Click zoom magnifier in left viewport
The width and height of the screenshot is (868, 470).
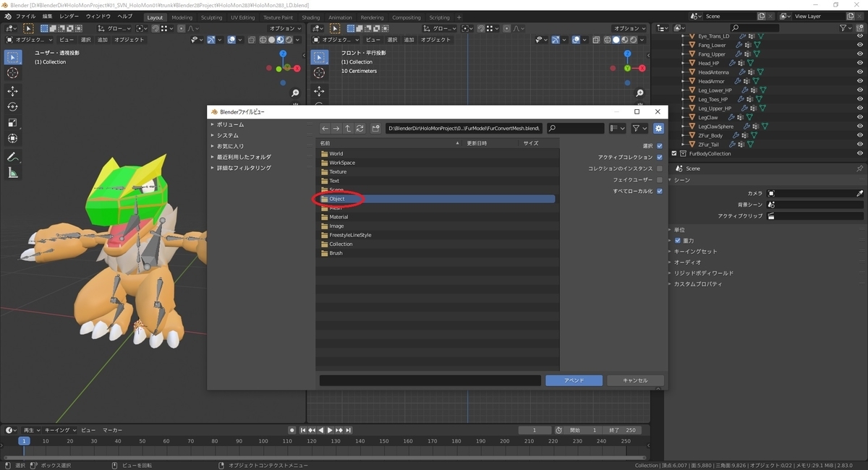(x=295, y=93)
